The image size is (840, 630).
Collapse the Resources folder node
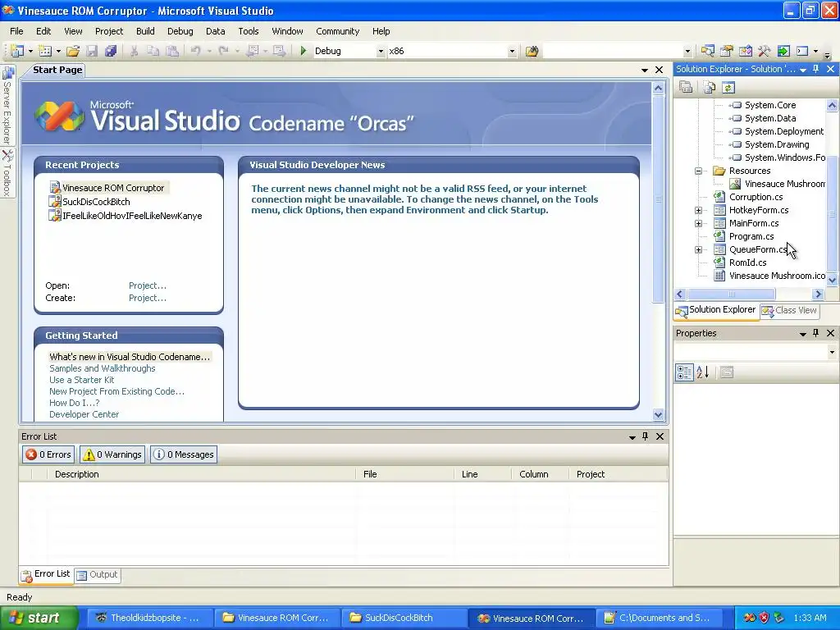pos(699,171)
